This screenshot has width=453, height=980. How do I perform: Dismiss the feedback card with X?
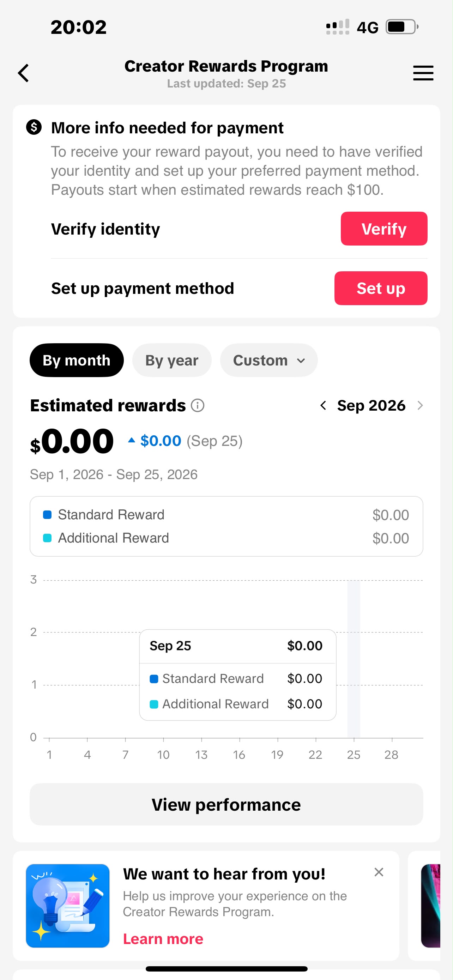pos(379,872)
